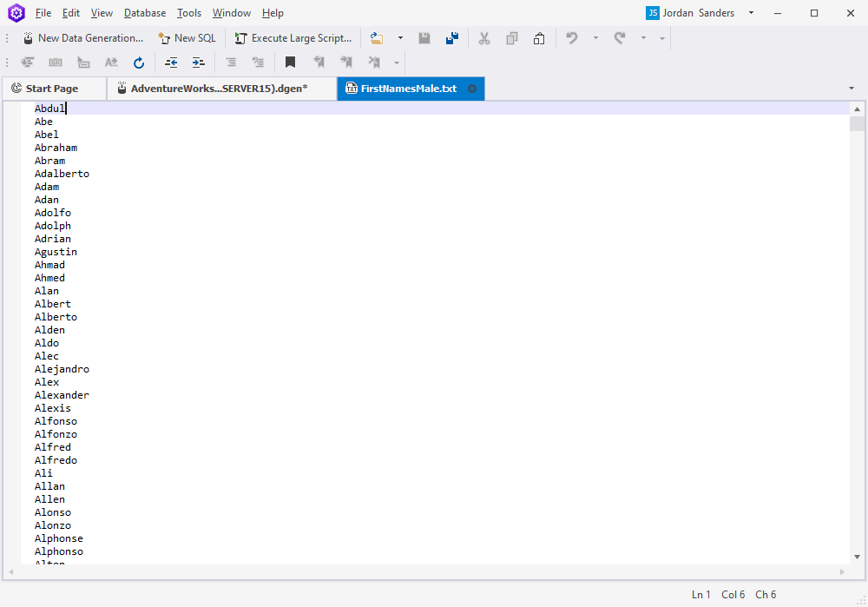Screen dimensions: 868x607
Task: Open the Tools menu
Action: pyautogui.click(x=188, y=13)
